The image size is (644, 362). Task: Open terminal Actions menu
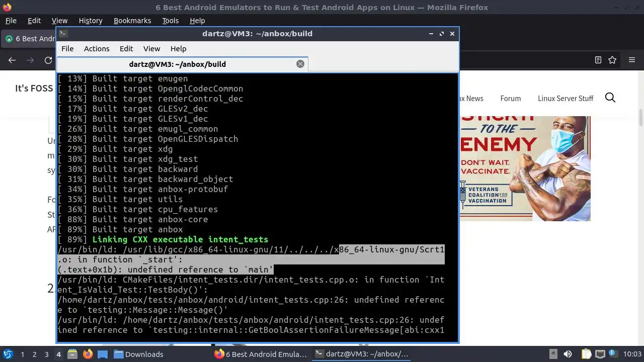coord(97,49)
